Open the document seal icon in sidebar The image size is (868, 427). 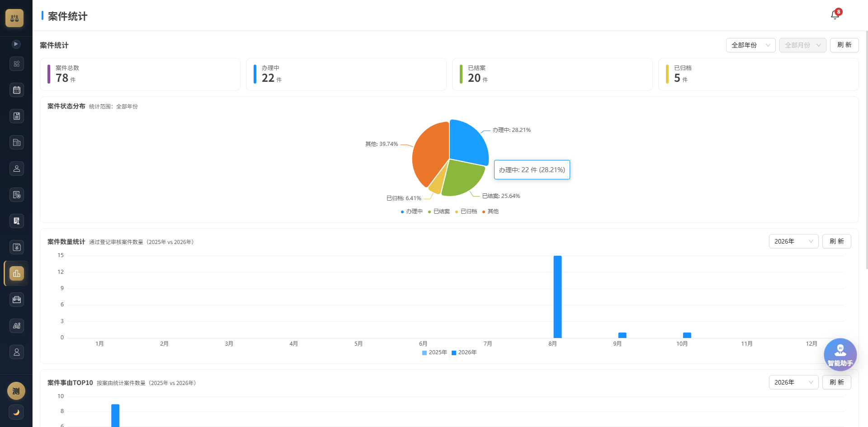(17, 221)
